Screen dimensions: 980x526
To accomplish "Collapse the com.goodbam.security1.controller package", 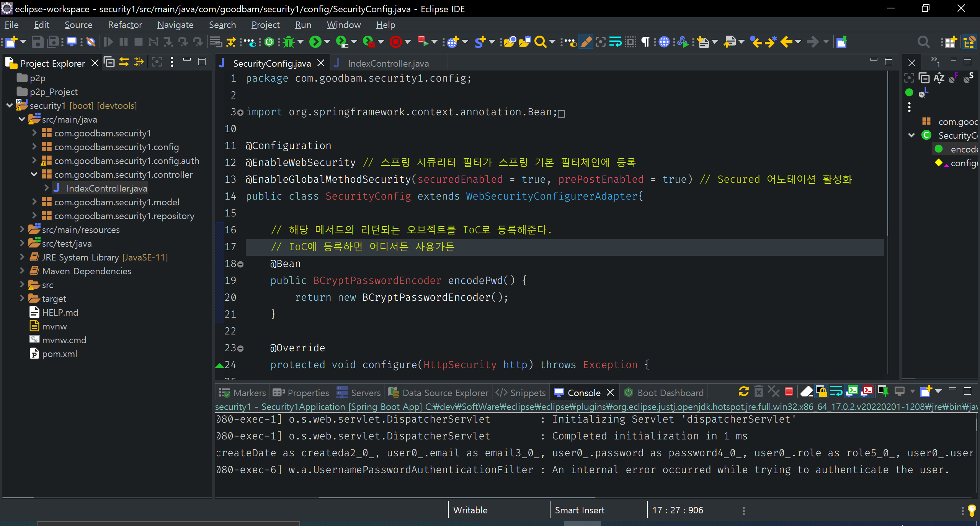I will [34, 174].
